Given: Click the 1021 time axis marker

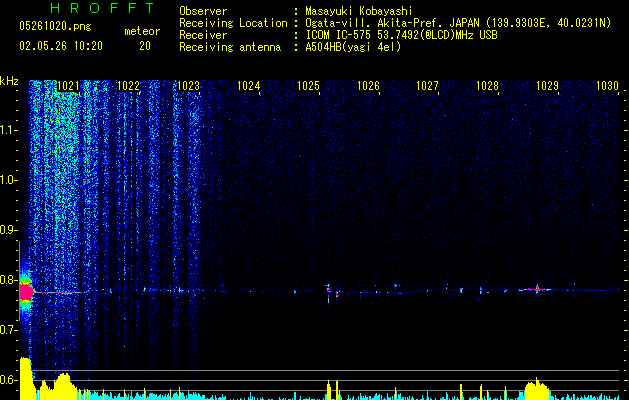Looking at the screenshot, I should pyautogui.click(x=68, y=86).
